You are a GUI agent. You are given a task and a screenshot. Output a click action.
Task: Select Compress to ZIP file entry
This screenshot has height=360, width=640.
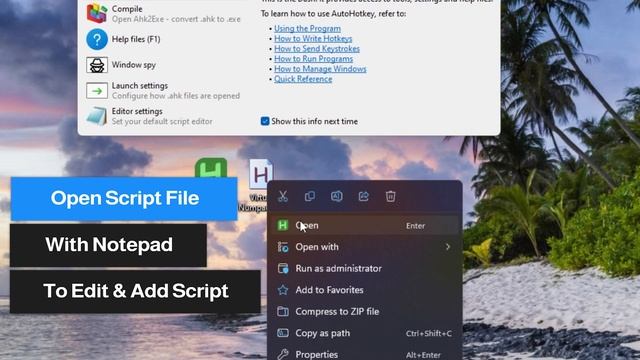pyautogui.click(x=364, y=311)
